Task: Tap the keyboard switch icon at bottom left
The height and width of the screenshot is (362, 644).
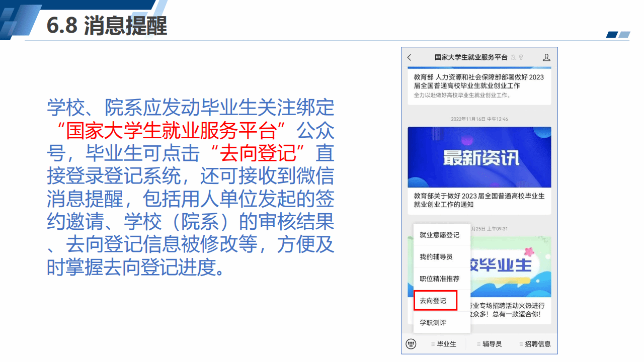Action: pos(411,344)
